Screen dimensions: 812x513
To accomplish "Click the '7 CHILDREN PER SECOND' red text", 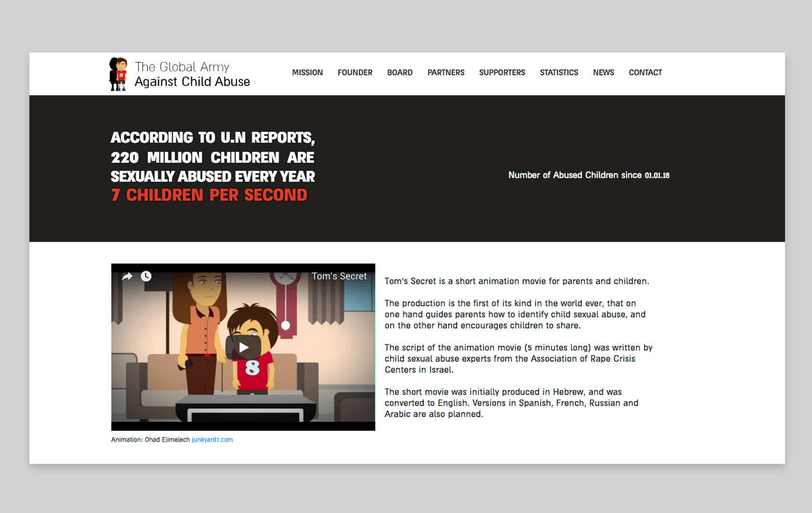I will point(209,195).
